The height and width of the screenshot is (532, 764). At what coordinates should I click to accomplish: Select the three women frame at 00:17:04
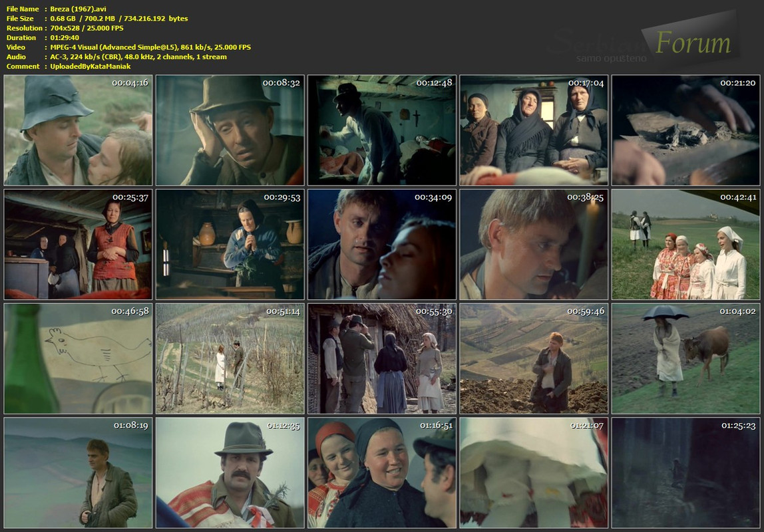[534, 130]
